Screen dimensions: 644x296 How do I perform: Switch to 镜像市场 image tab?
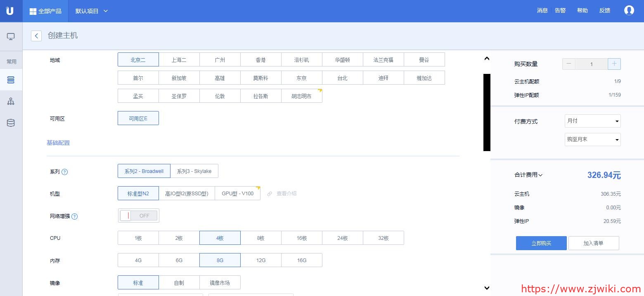(x=220, y=283)
